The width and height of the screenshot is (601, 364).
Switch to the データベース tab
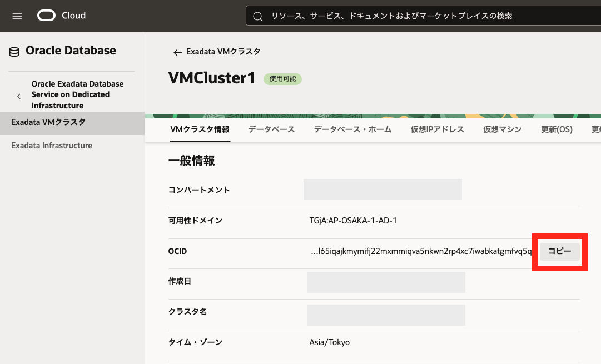click(x=271, y=129)
